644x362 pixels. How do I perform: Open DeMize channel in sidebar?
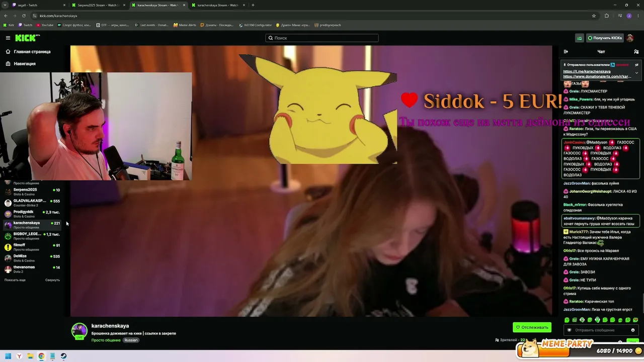[33, 258]
